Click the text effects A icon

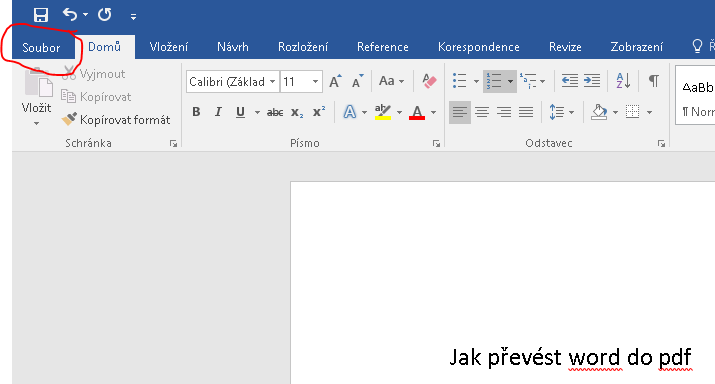(350, 112)
